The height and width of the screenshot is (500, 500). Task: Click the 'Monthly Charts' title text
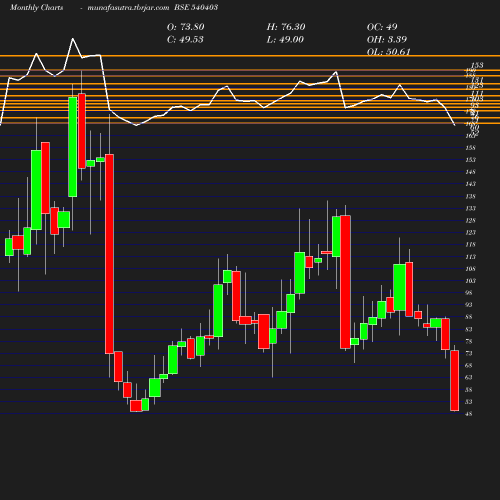pyautogui.click(x=37, y=7)
